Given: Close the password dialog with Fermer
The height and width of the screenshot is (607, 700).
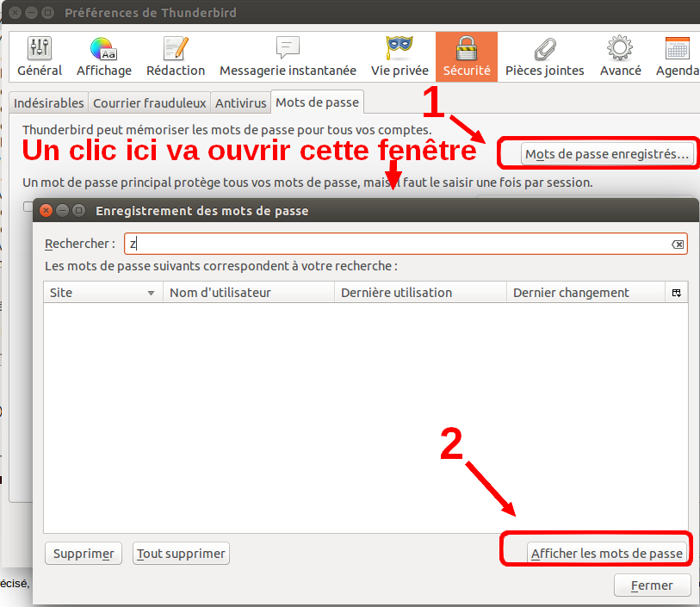Looking at the screenshot, I should click(652, 585).
